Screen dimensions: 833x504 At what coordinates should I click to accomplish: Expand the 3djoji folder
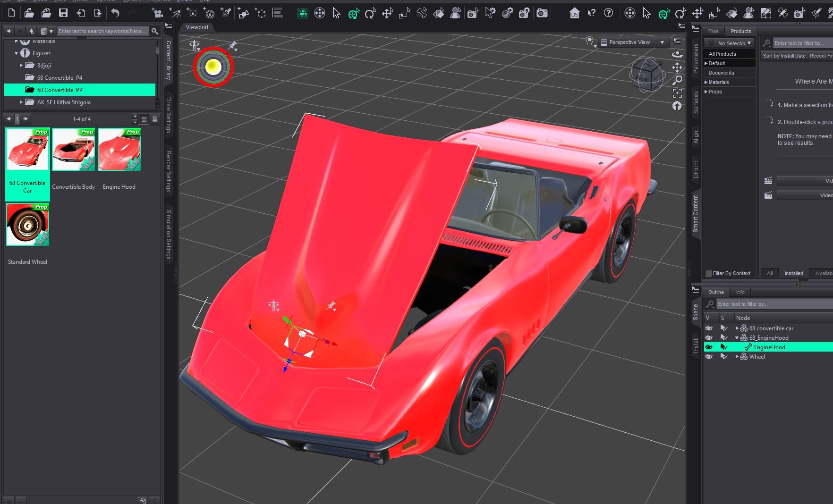tap(21, 66)
